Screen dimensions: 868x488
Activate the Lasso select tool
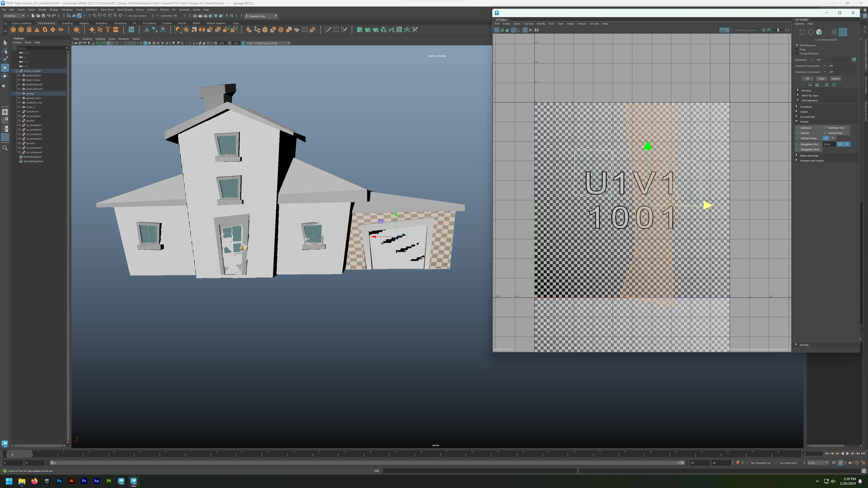coord(5,51)
